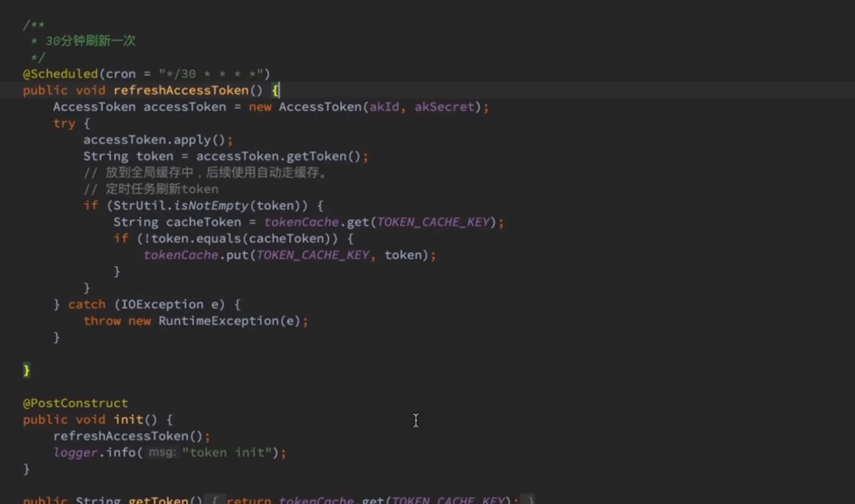855x504 pixels.
Task: Click the StrUtil class name
Action: coord(140,206)
